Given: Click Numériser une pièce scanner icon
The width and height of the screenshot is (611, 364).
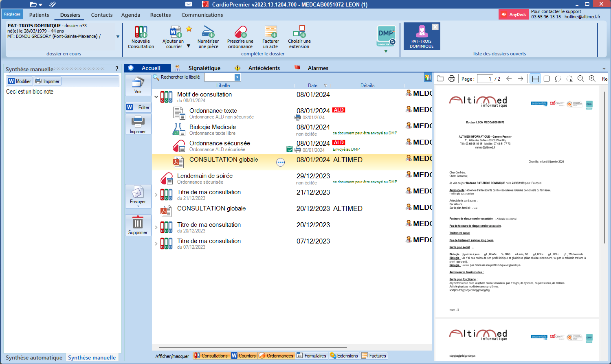Looking at the screenshot, I should tap(208, 32).
